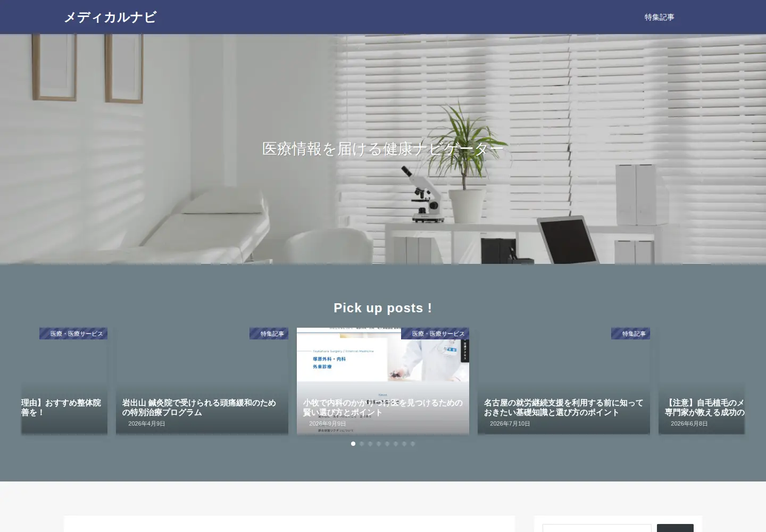The width and height of the screenshot is (766, 532).
Task: Click the date 2026年4月9日
Action: [147, 424]
